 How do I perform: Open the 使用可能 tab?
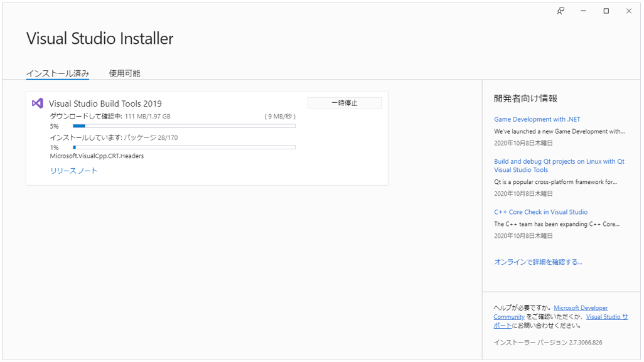tap(124, 73)
